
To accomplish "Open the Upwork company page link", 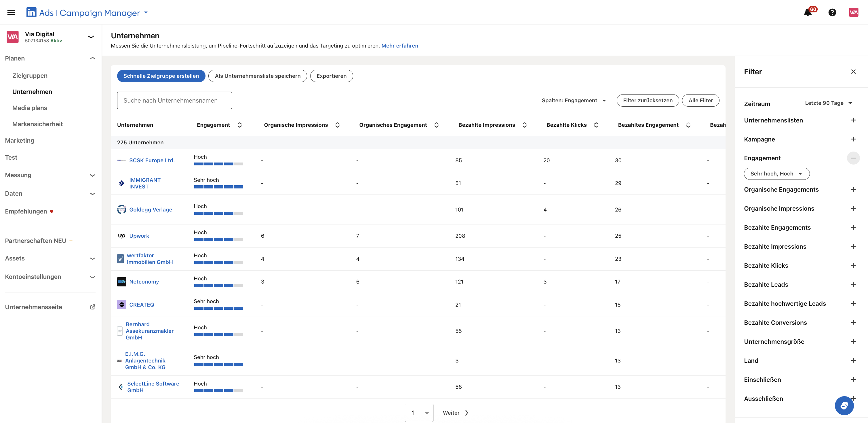I will (140, 236).
